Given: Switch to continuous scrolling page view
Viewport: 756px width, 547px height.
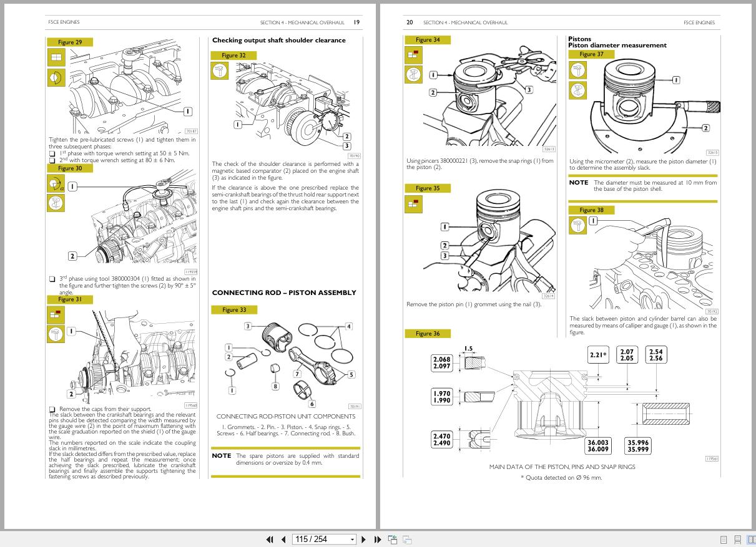Looking at the screenshot, I should pos(737,540).
